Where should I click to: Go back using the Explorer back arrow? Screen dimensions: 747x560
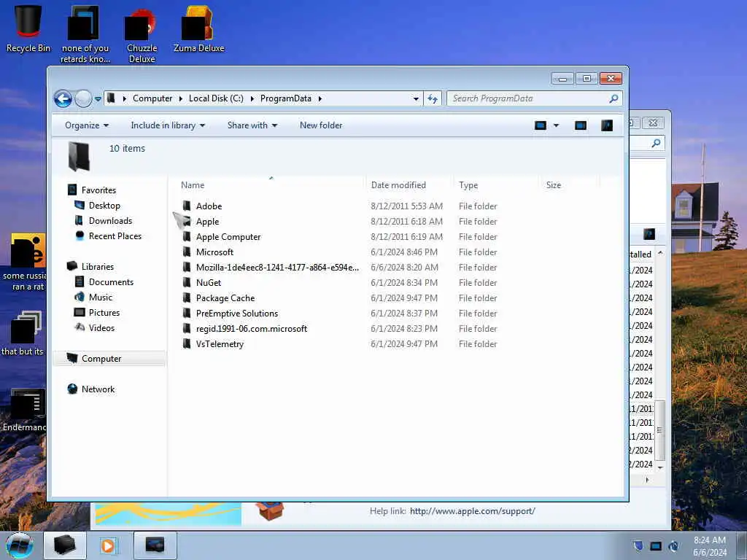coord(63,98)
